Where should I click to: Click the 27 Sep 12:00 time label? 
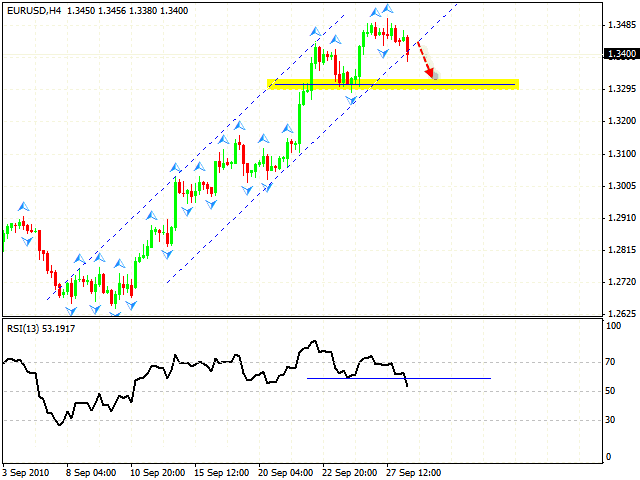[413, 473]
